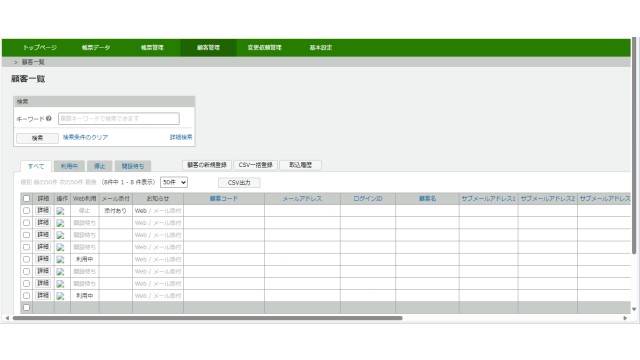Viewport: 640px width, 360px height.
Task: Select the 顧客管理 menu item
Action: (208, 47)
